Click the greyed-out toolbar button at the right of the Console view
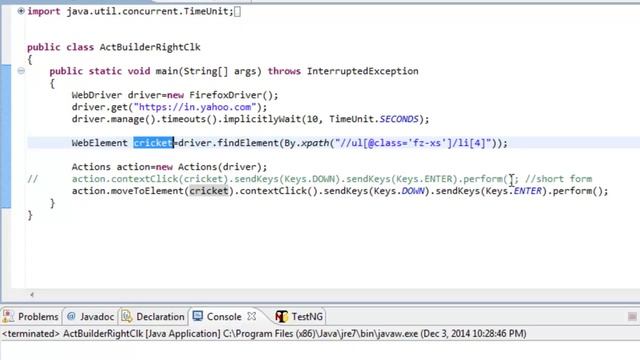Viewport: 640px width, 360px height. click(632, 316)
